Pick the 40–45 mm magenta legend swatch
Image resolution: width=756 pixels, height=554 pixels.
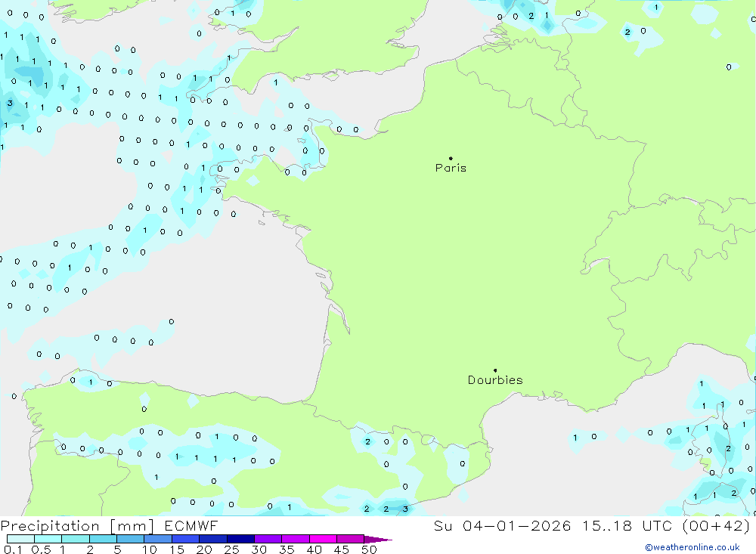click(x=323, y=539)
